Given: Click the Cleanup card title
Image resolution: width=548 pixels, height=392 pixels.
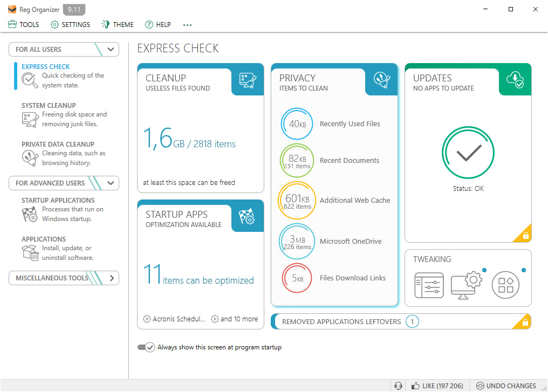Looking at the screenshot, I should 166,78.
